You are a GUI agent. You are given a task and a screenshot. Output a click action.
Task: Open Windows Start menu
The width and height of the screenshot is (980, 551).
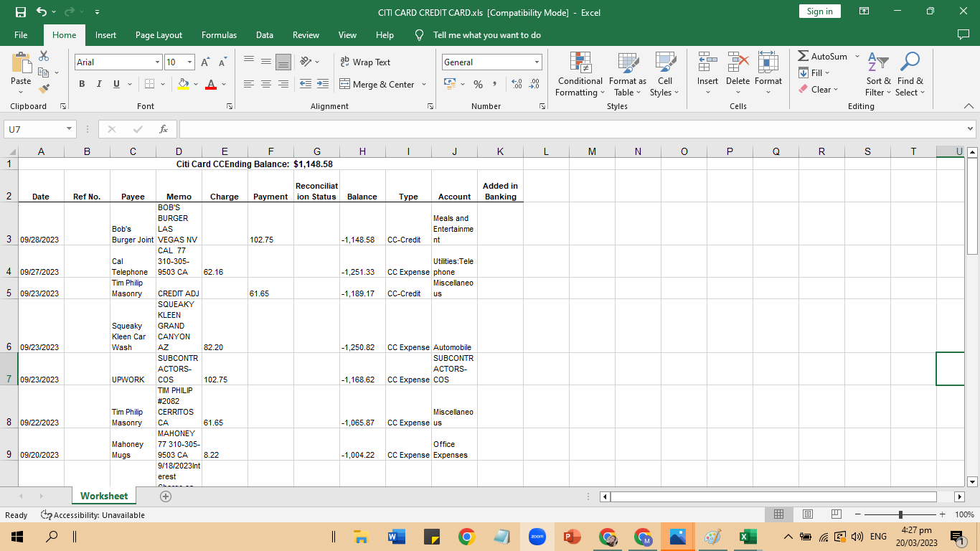(17, 537)
